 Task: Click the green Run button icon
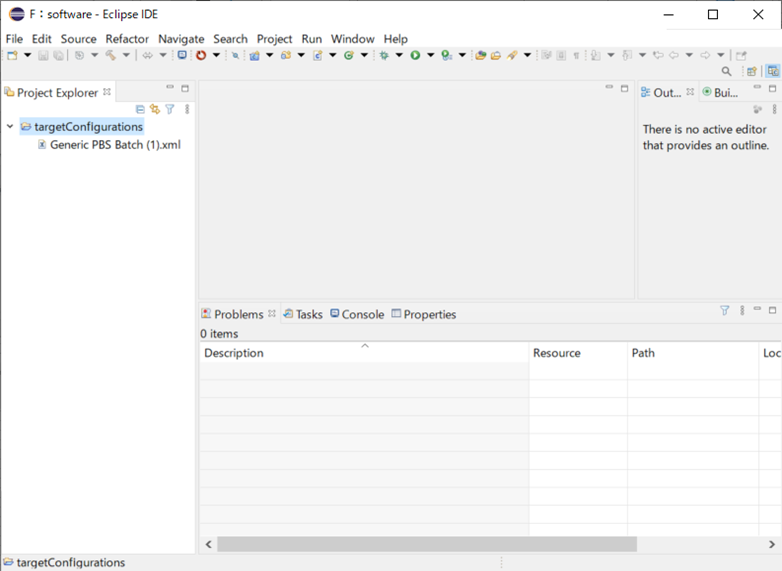415,55
